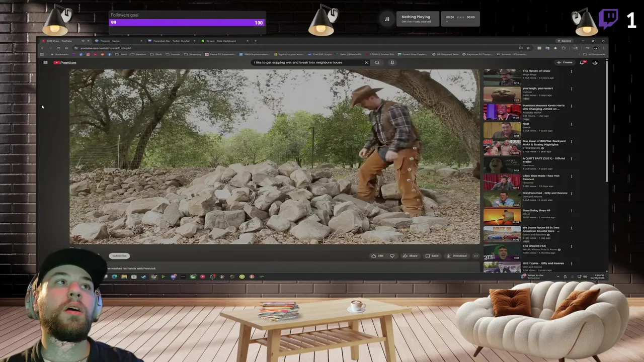This screenshot has height=362, width=644.
Task: Open the All Bookmarks folder
Action: [x=595, y=54]
